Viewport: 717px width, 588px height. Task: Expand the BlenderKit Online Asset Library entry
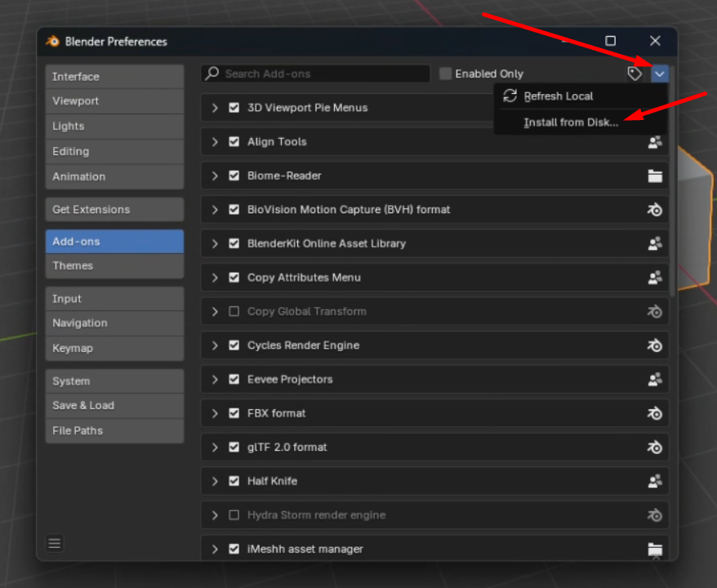pyautogui.click(x=215, y=243)
